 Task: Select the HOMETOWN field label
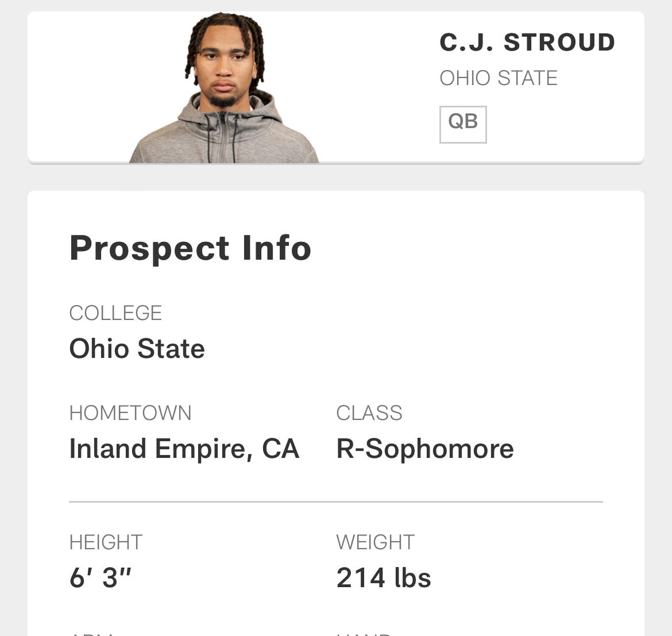tap(130, 413)
